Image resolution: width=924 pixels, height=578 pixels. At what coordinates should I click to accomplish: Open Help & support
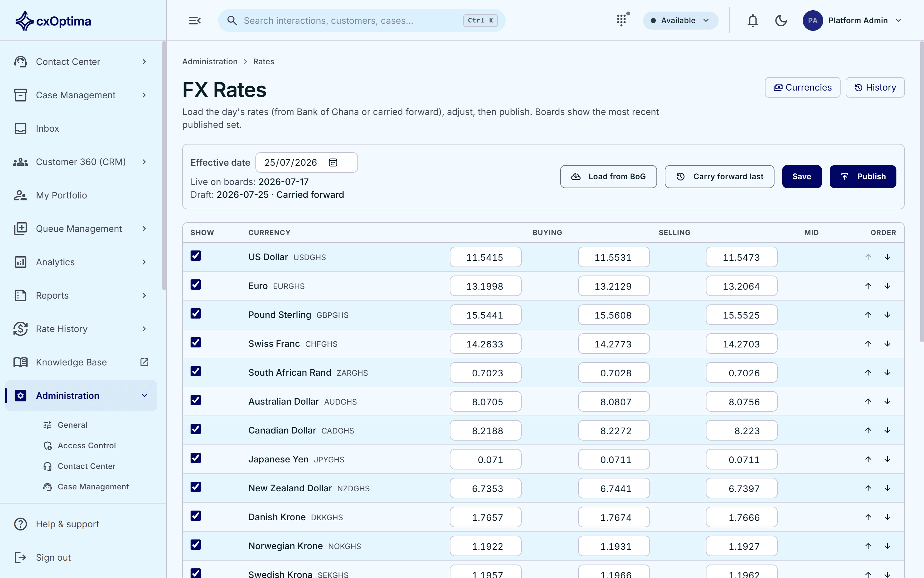click(81, 524)
